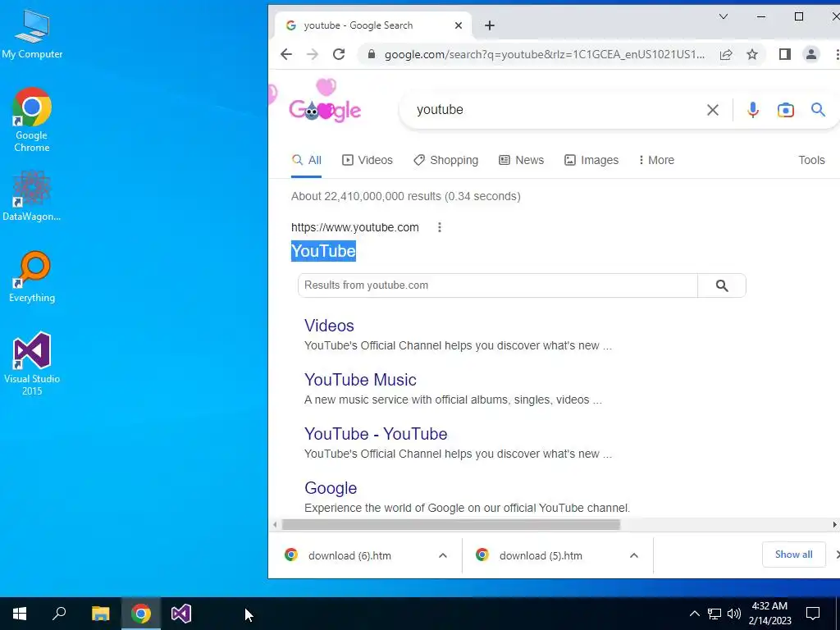Expand options for download (5).htm
Image resolution: width=840 pixels, height=630 pixels.
click(634, 555)
